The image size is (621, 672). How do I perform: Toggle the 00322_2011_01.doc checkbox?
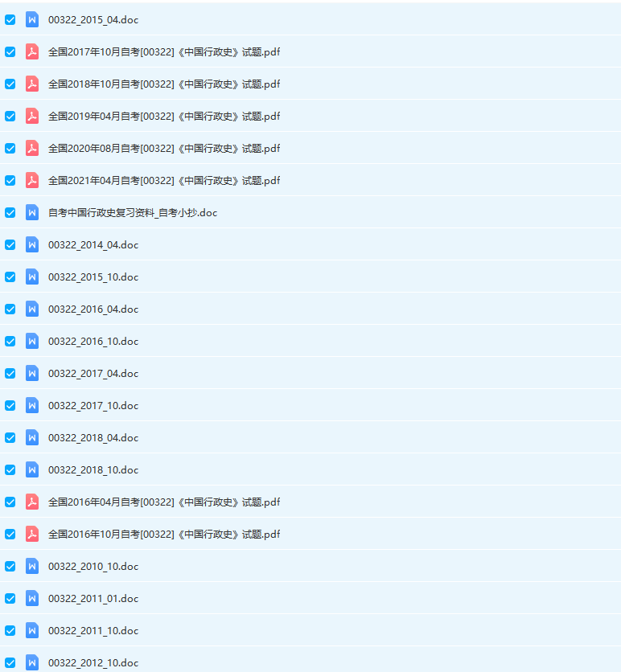coord(10,598)
